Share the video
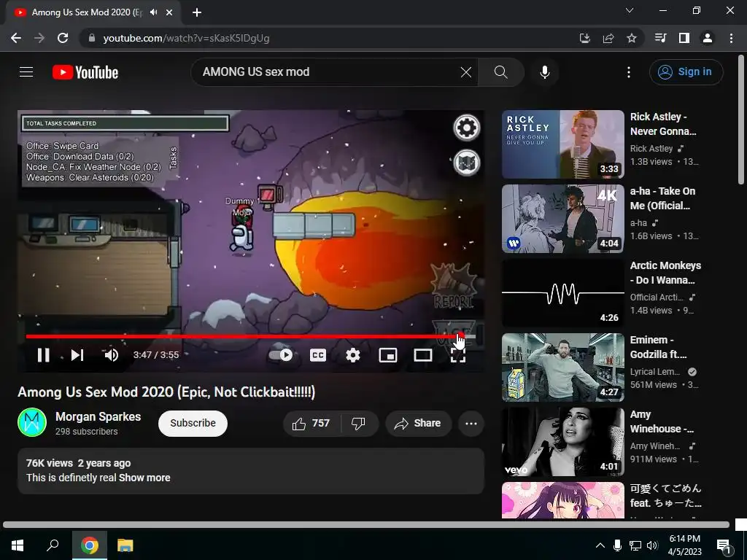 418,424
